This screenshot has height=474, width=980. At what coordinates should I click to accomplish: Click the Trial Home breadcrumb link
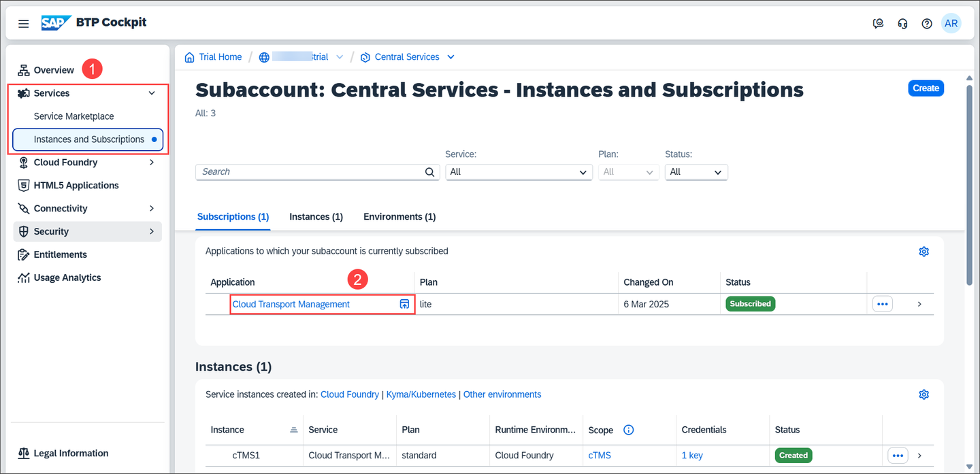(x=220, y=57)
